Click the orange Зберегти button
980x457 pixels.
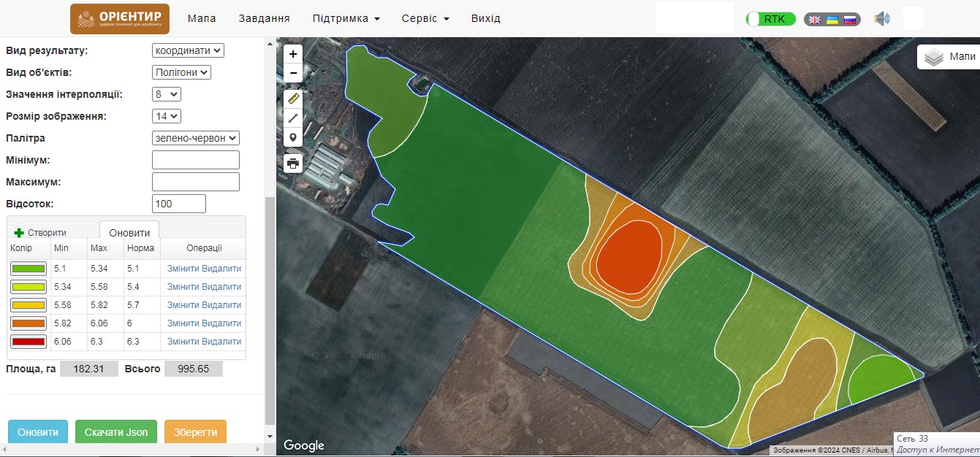click(195, 432)
